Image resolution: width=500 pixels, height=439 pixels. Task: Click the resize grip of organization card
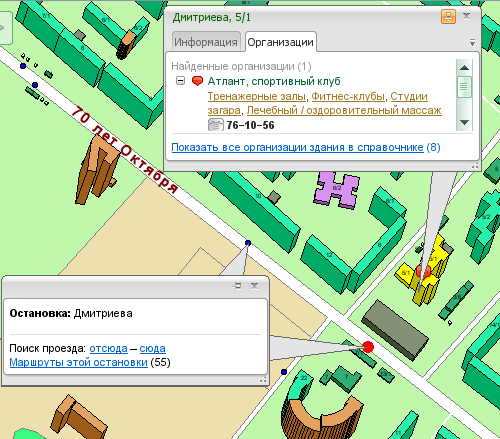475,165
